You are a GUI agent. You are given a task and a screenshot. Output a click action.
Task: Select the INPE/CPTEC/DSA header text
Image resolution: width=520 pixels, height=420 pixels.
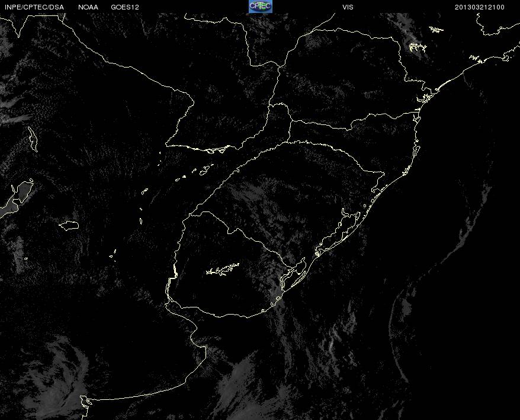point(34,7)
